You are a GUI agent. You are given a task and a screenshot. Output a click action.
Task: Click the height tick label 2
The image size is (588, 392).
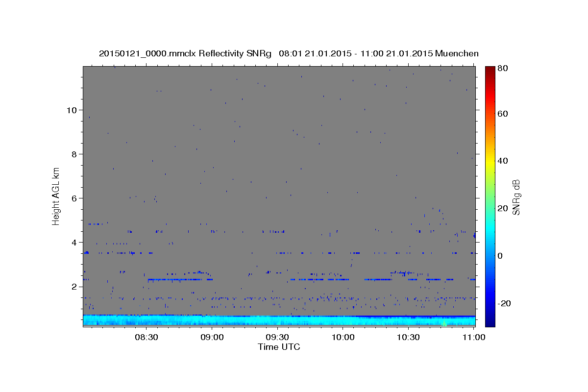tap(74, 286)
